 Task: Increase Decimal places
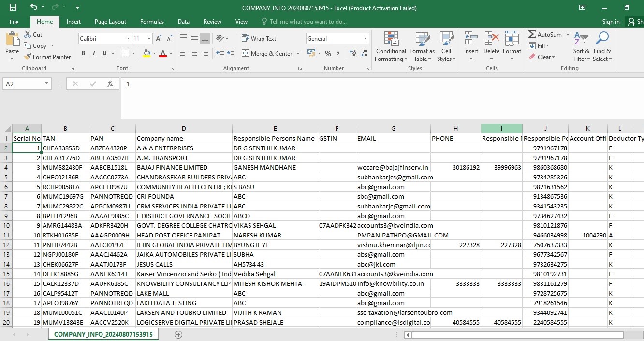(x=352, y=53)
